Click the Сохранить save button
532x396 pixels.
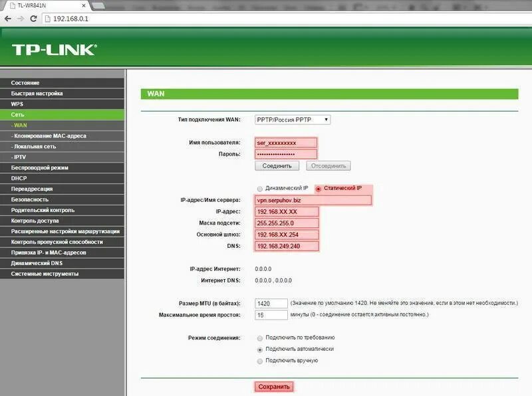(x=274, y=387)
